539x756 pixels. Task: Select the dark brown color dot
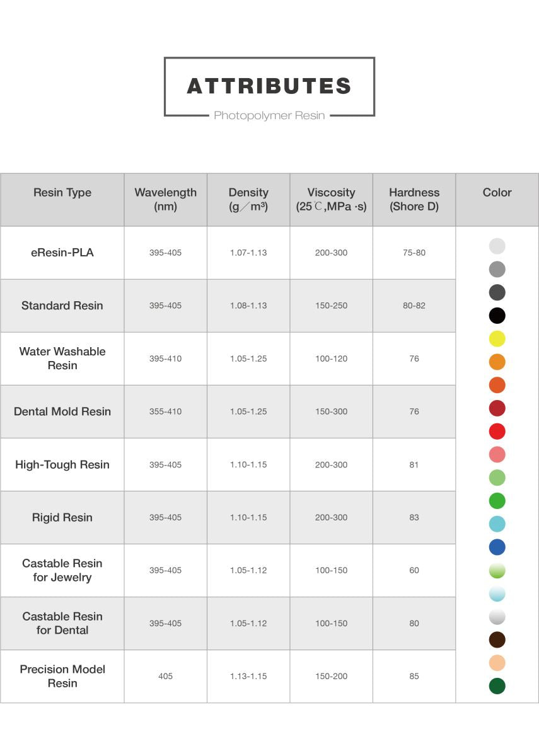[x=497, y=640]
